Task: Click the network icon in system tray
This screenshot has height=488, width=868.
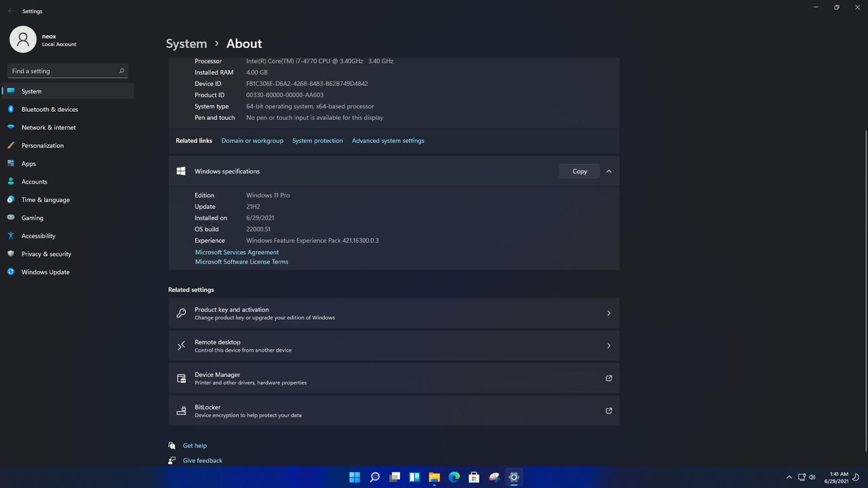Action: pyautogui.click(x=802, y=477)
